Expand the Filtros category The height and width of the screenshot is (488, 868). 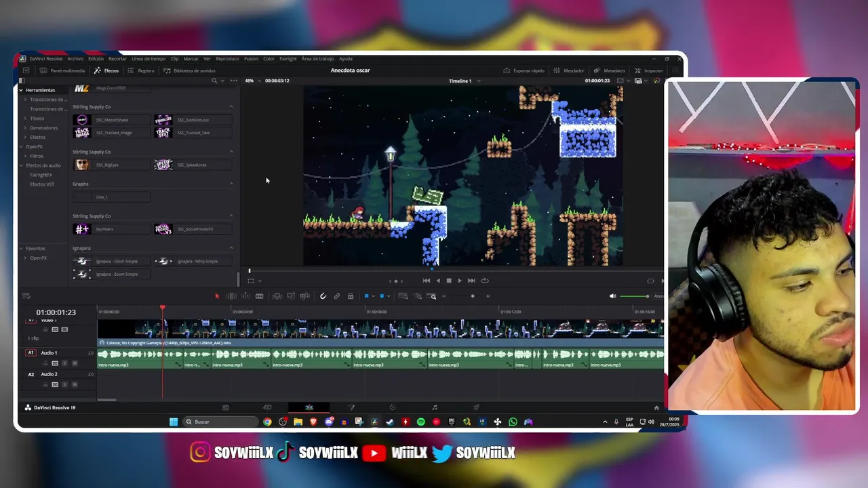click(x=26, y=156)
